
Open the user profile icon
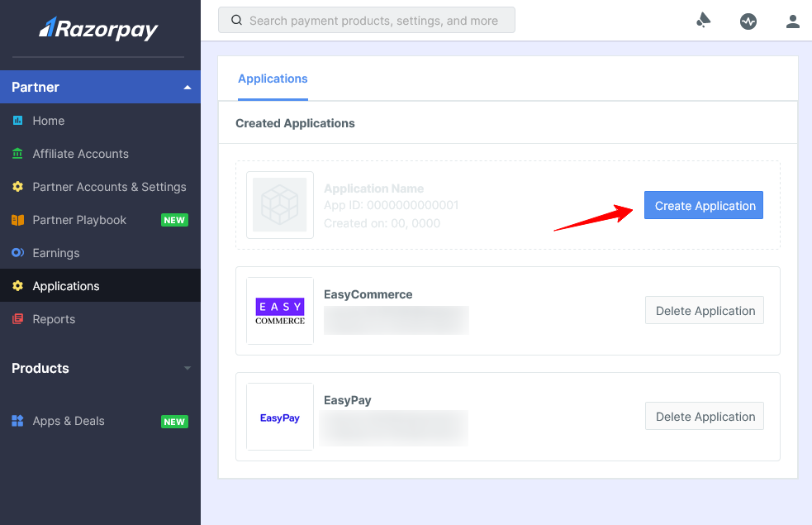(x=793, y=21)
